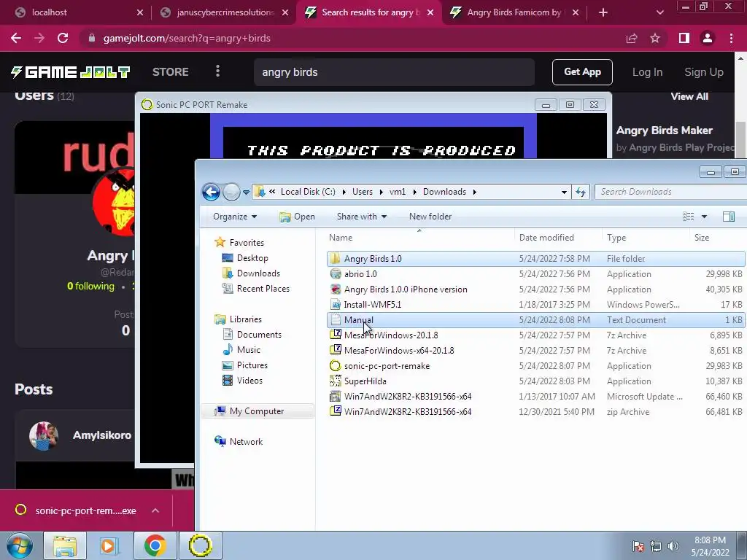
Task: Click View All on Game Jolt results
Action: coord(689,96)
